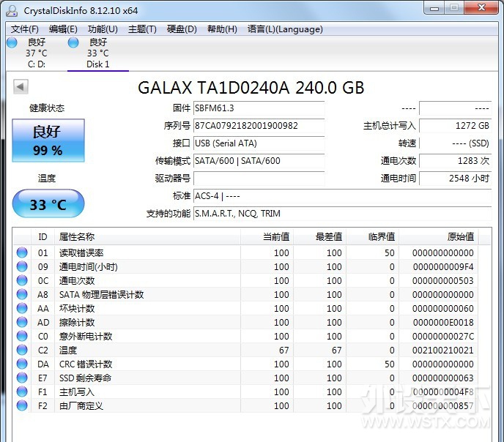504x442 pixels.
Task: Click the empty 驱动器号 drive letter field
Action: click(x=259, y=179)
